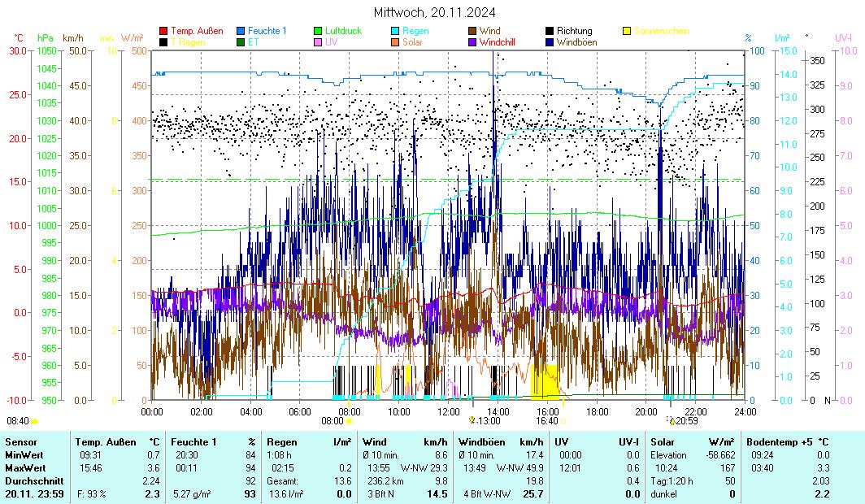
Task: Click the red Temp. Außen legend square
Action: [x=163, y=31]
